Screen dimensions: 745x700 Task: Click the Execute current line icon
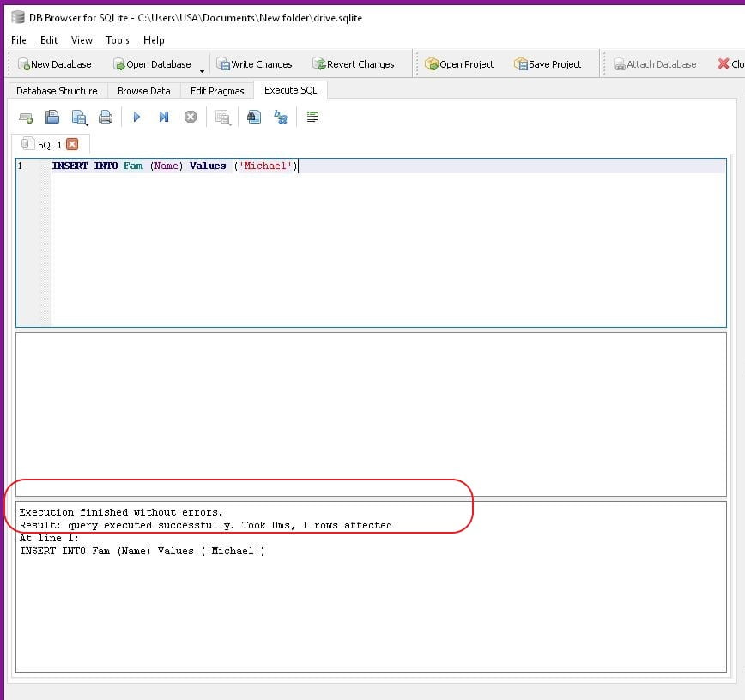tap(163, 118)
